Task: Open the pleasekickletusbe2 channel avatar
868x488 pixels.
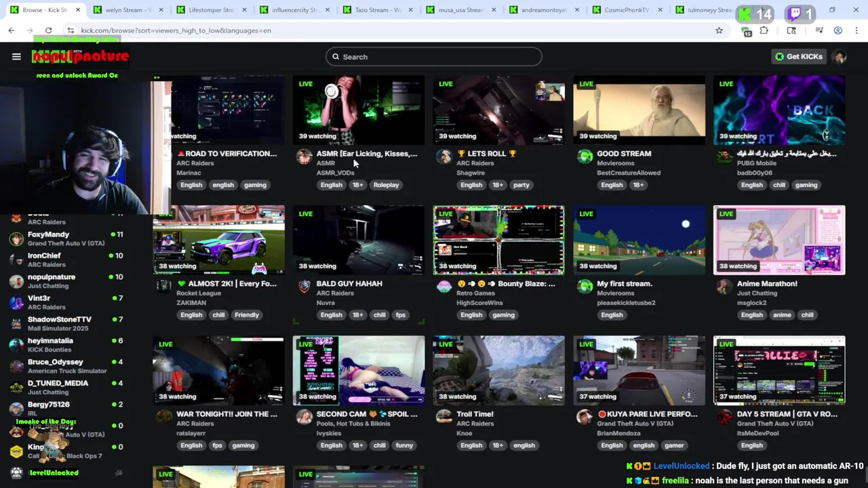Action: click(585, 287)
